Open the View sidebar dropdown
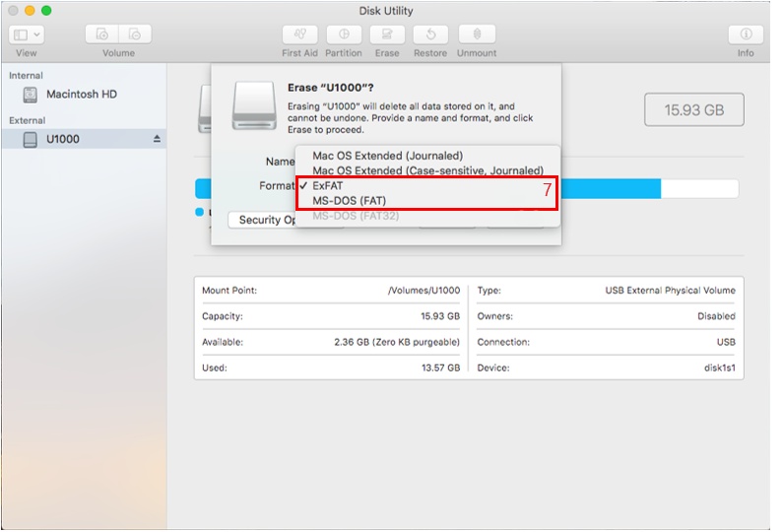 click(x=27, y=34)
